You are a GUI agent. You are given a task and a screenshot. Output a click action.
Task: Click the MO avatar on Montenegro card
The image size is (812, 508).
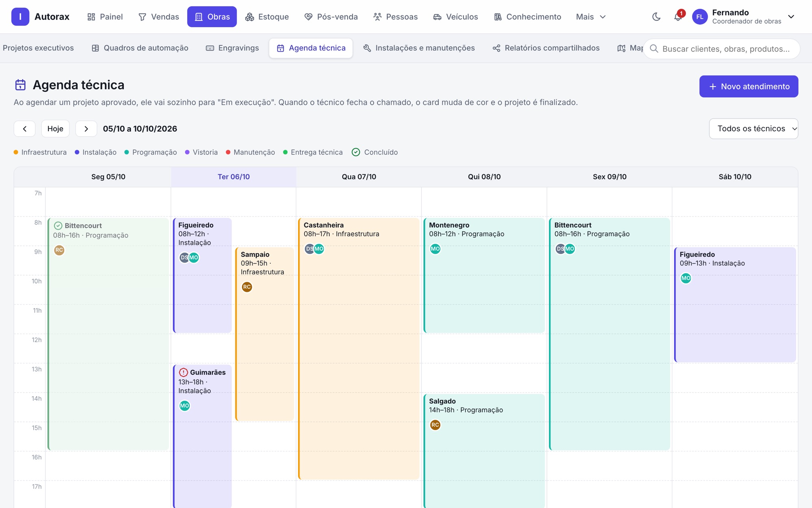coord(435,249)
